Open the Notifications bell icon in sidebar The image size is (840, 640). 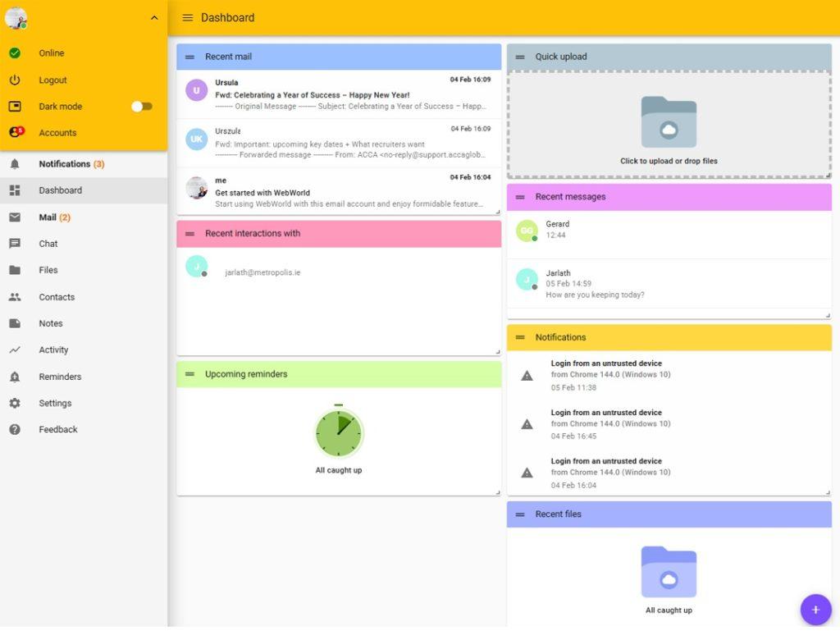click(15, 164)
